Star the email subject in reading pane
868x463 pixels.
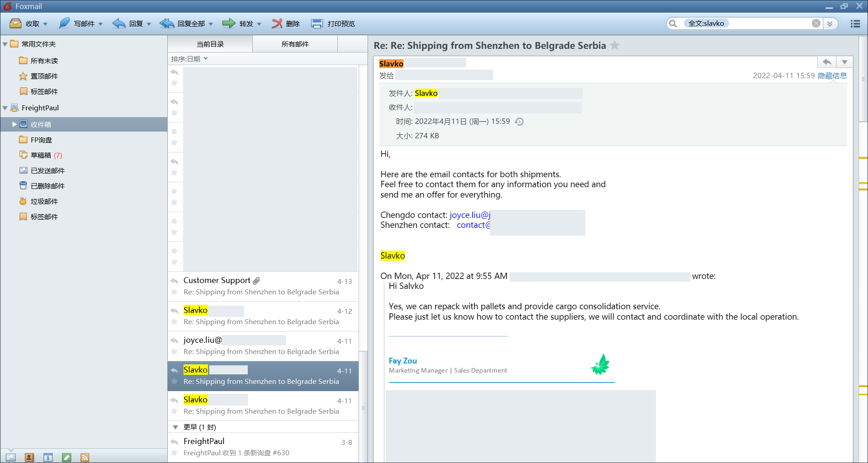coord(615,46)
